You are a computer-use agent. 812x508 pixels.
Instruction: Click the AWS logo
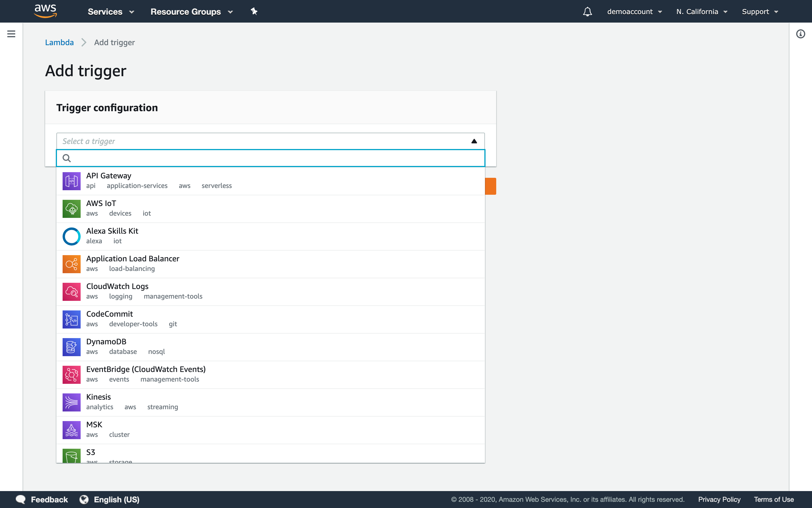46,11
